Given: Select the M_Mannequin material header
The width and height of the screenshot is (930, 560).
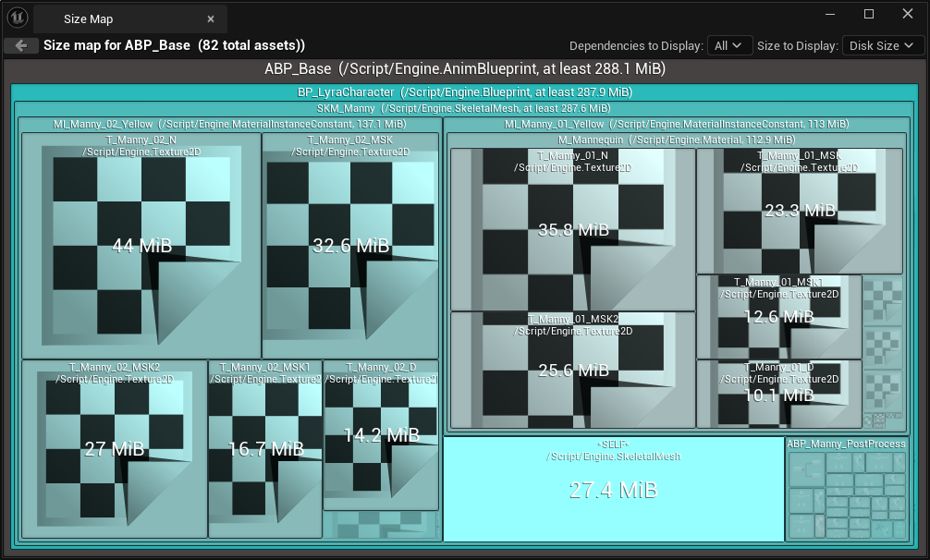Looking at the screenshot, I should click(677, 140).
